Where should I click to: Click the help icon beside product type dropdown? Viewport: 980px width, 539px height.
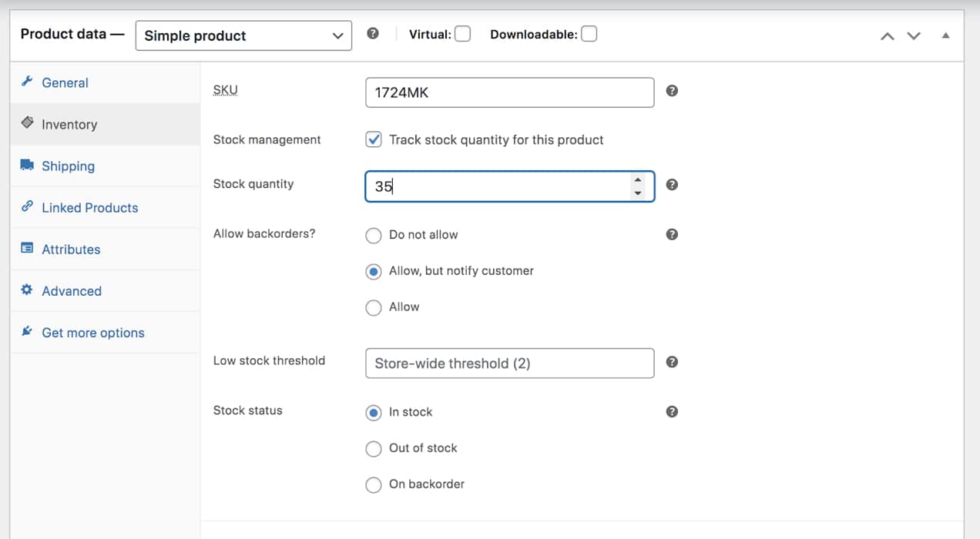[373, 34]
